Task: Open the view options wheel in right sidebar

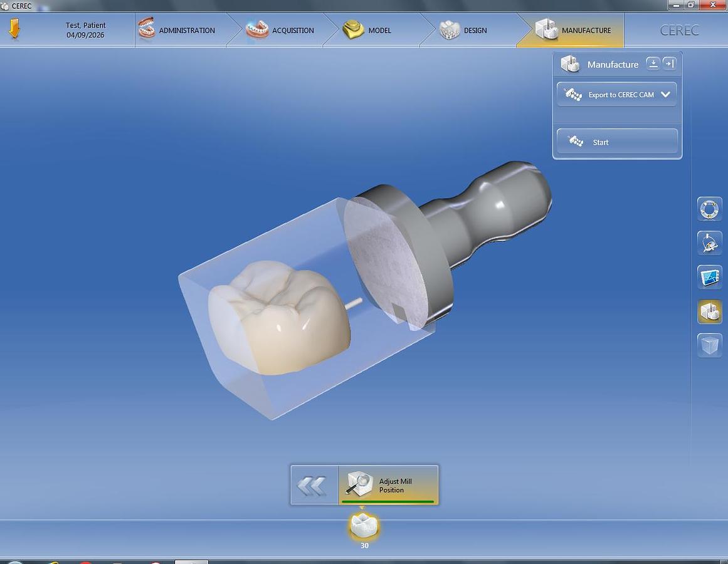Action: (x=709, y=209)
